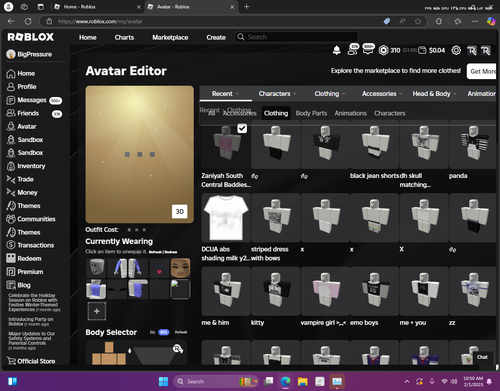This screenshot has width=500, height=391.
Task: Click the Roblox logo
Action: click(x=31, y=37)
